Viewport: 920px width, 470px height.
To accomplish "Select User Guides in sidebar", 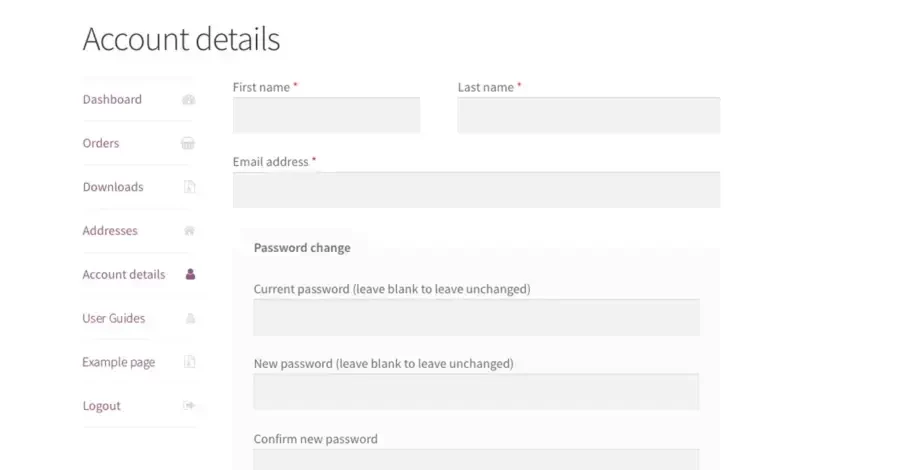I will [x=114, y=318].
